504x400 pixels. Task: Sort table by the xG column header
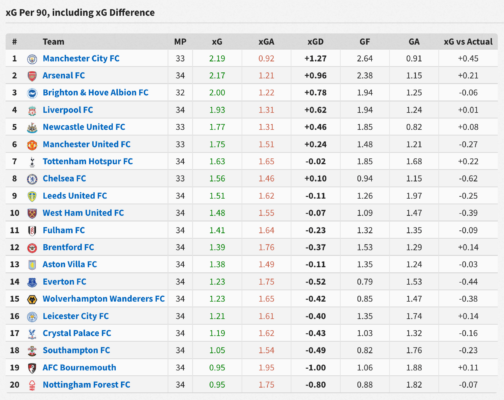pos(217,42)
